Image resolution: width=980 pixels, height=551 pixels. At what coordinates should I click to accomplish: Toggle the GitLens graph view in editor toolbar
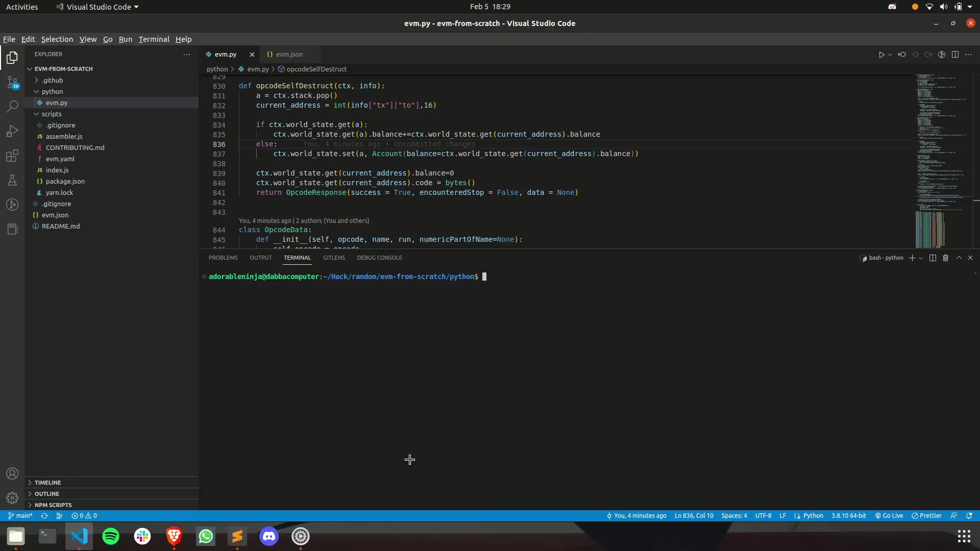942,54
